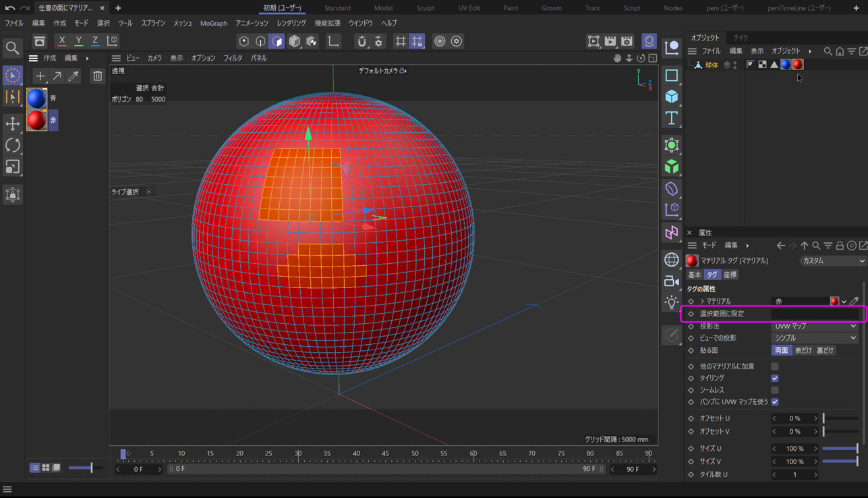Select 表だけ for the side option
The image size is (868, 498).
click(x=803, y=351)
